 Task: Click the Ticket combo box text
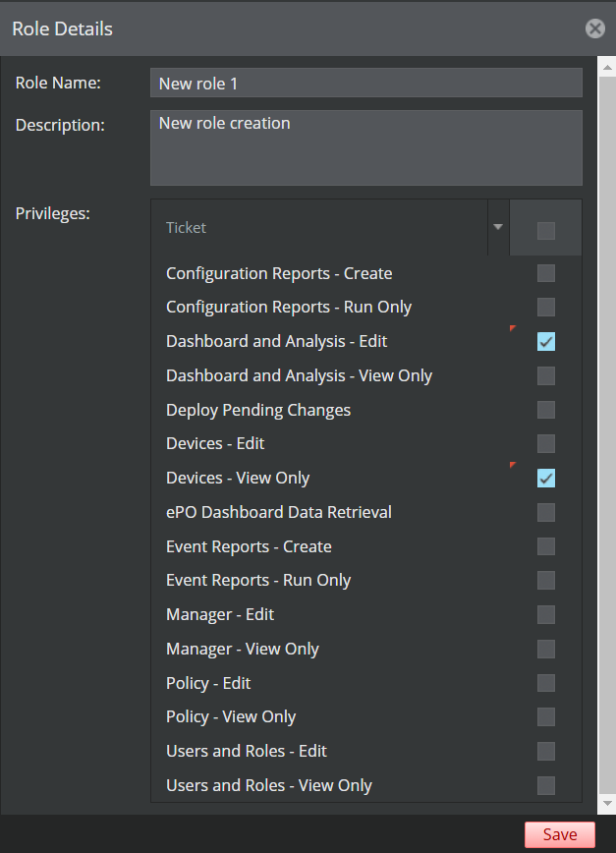[186, 227]
